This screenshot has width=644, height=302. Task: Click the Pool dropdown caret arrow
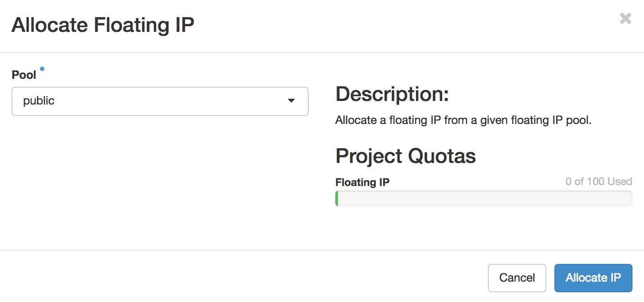pyautogui.click(x=291, y=101)
